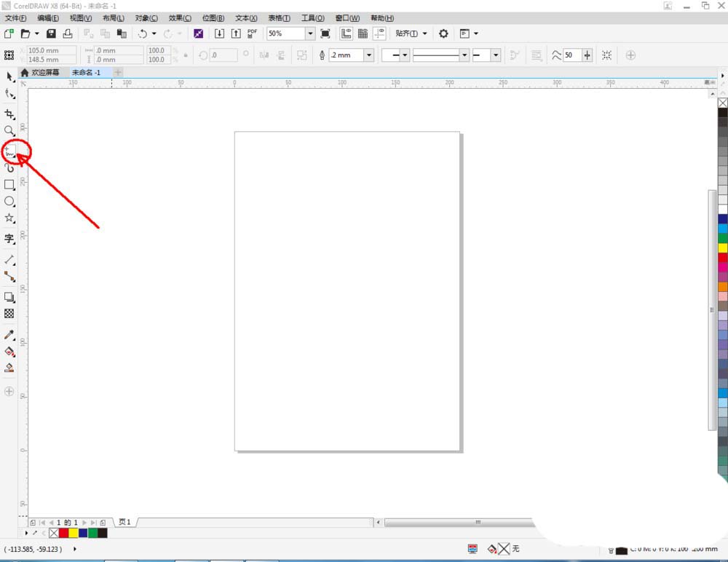728x562 pixels.
Task: Click the Export icon
Action: pos(236,33)
